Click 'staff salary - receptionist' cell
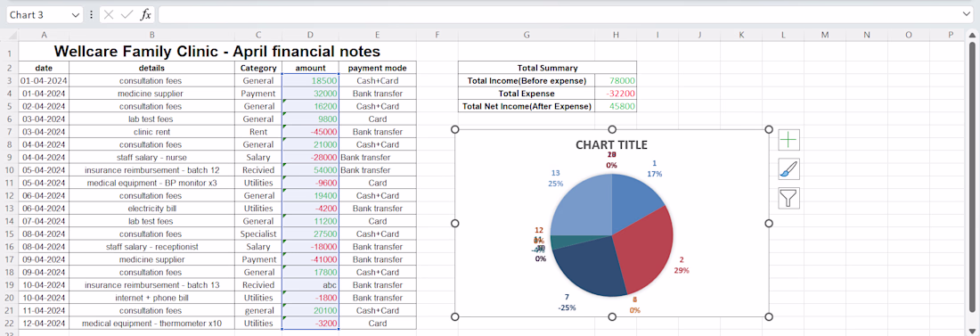The height and width of the screenshot is (336, 980). [x=151, y=247]
